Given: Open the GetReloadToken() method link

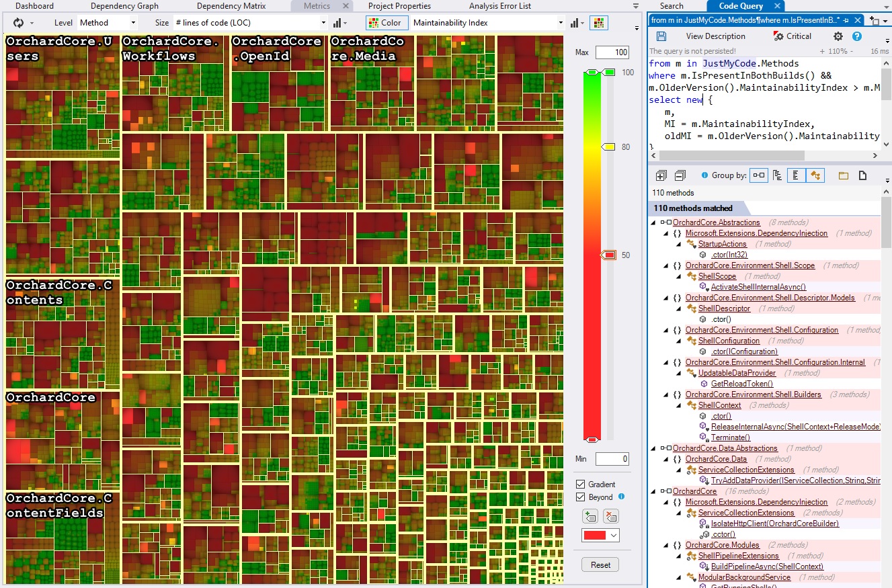Looking at the screenshot, I should 742,384.
